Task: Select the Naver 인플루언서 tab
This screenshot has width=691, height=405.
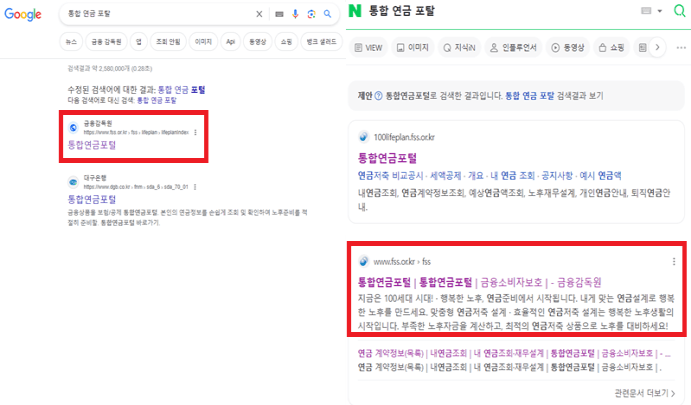Action: [x=513, y=48]
